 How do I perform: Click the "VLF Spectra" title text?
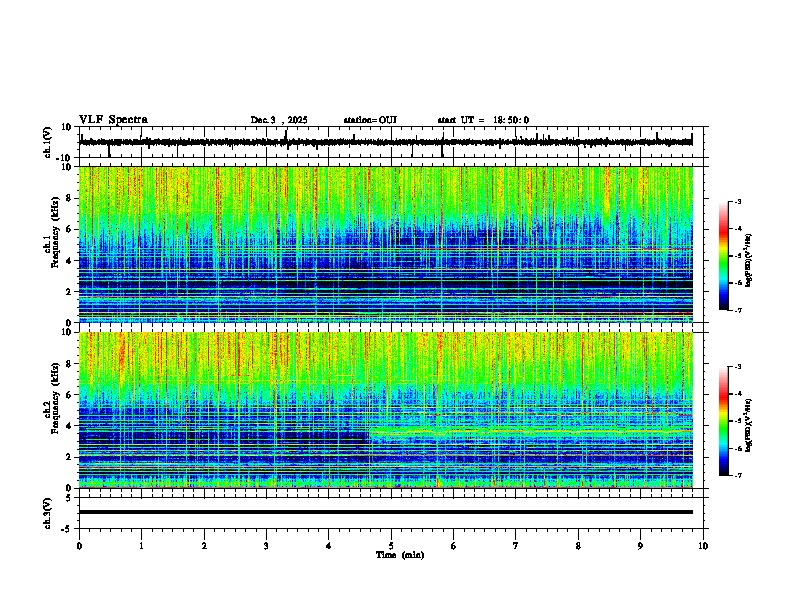coord(113,120)
